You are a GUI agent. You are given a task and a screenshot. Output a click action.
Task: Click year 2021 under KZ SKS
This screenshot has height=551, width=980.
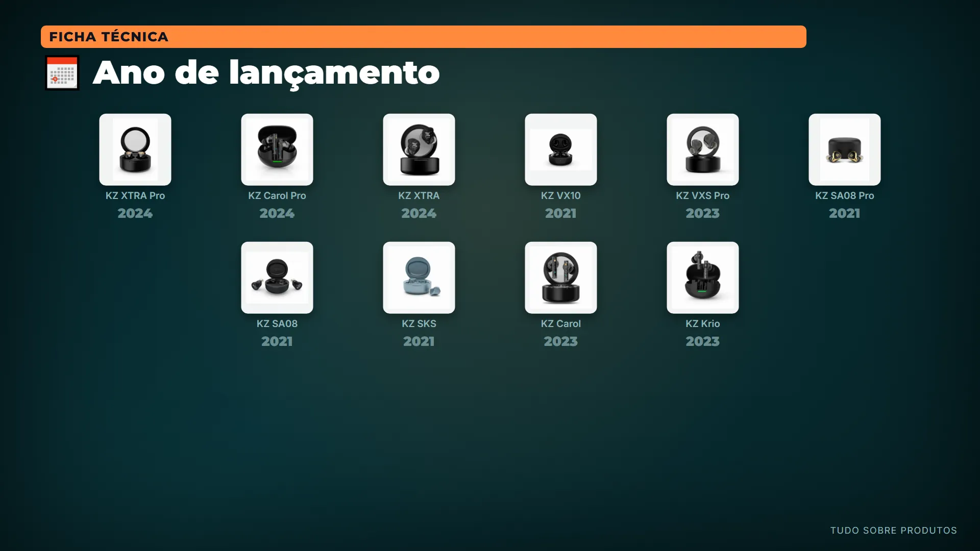(x=419, y=341)
